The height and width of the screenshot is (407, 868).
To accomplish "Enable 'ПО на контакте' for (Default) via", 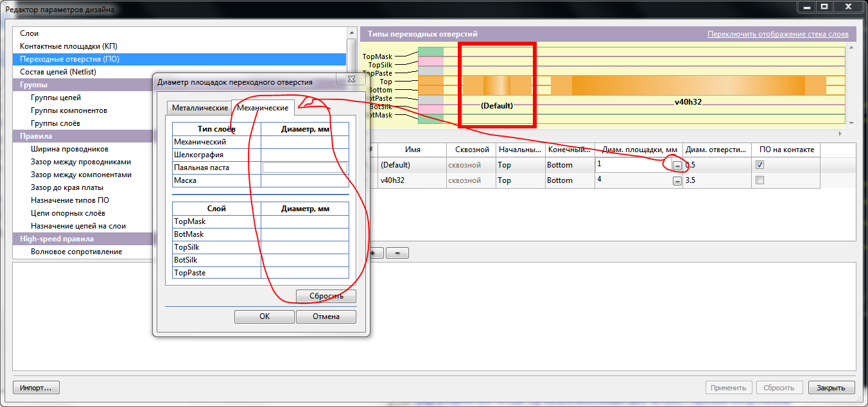I will (760, 164).
